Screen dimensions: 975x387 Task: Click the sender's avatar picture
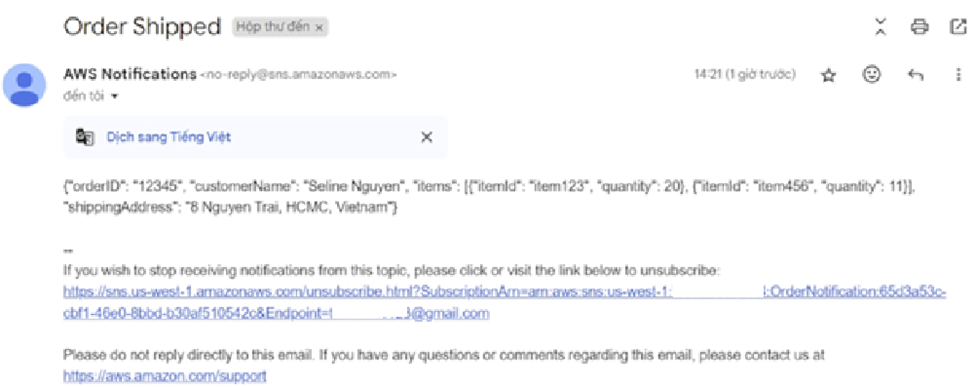coord(25,85)
